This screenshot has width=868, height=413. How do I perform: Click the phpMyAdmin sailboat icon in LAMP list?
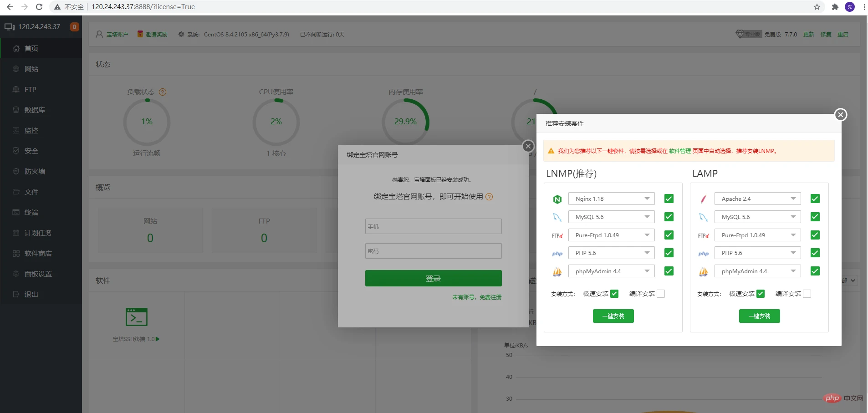(x=704, y=272)
